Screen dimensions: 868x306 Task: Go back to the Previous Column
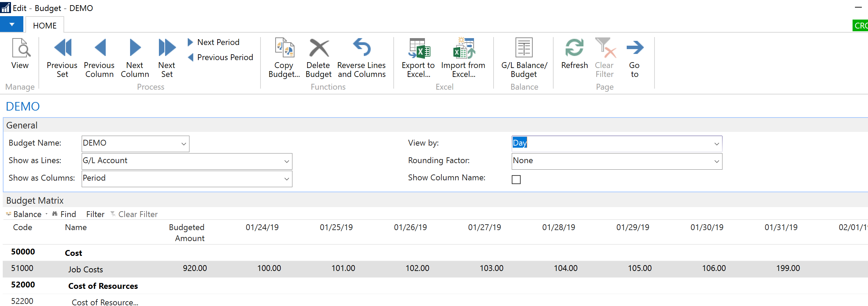tap(100, 48)
